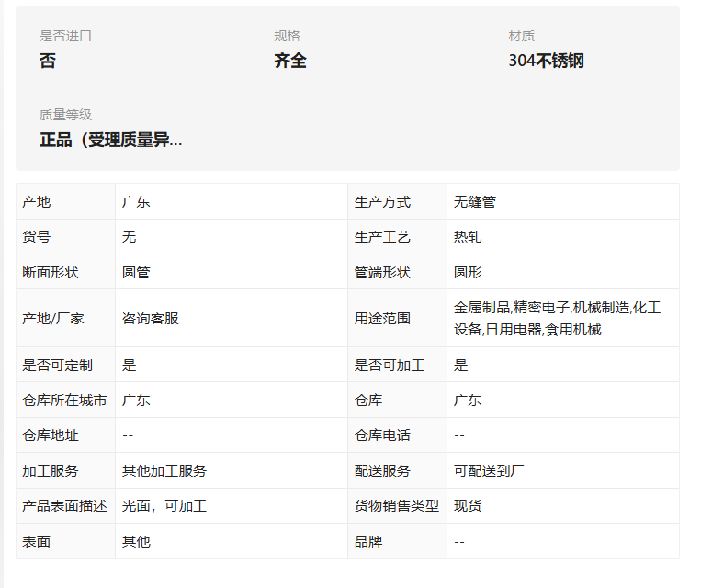Image resolution: width=701 pixels, height=588 pixels.
Task: Select the 圆管 cross-section shape cell
Action: [232, 272]
